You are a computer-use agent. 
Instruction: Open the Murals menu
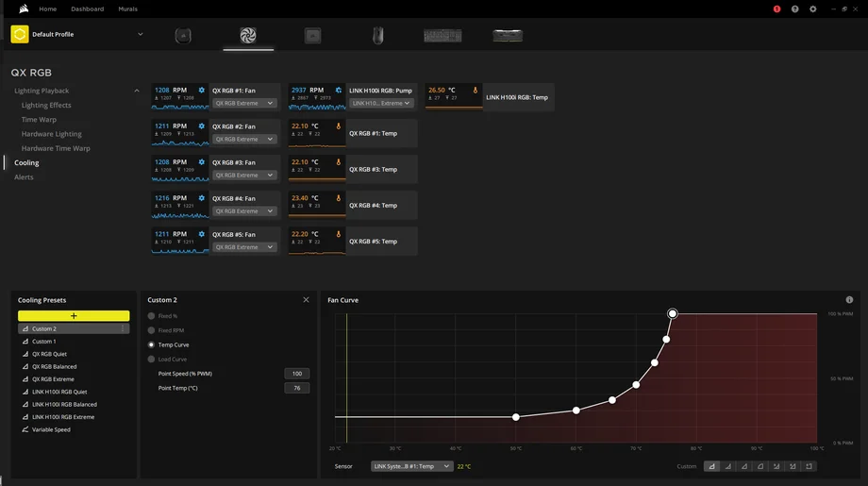coord(128,8)
